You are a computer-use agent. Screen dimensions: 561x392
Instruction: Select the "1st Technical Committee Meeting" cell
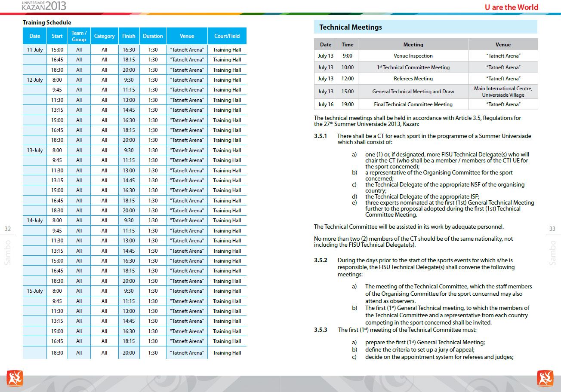(x=413, y=67)
